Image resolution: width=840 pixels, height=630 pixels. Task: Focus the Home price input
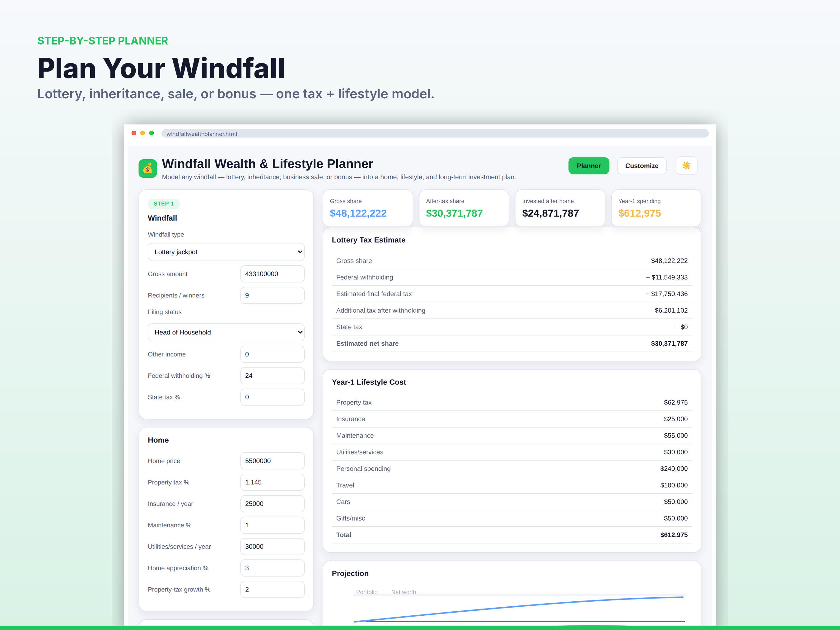click(272, 461)
